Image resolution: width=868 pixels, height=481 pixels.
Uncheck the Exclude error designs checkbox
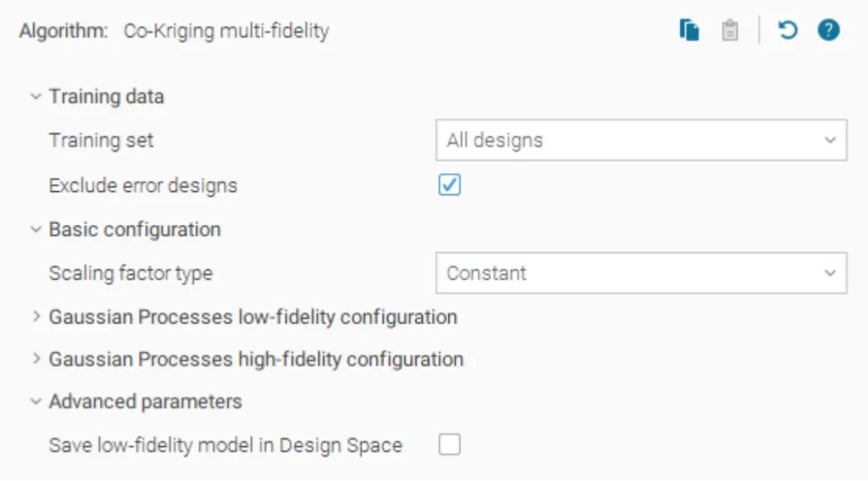pos(449,185)
